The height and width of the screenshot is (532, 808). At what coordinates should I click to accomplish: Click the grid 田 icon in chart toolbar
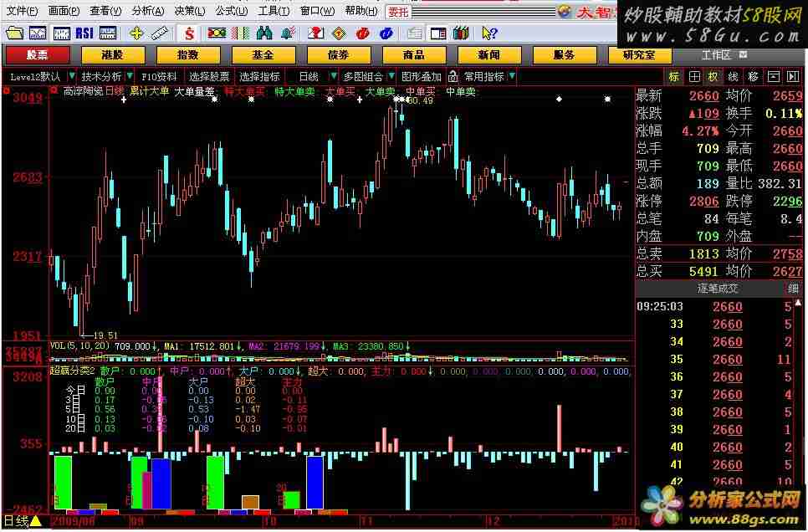click(694, 77)
